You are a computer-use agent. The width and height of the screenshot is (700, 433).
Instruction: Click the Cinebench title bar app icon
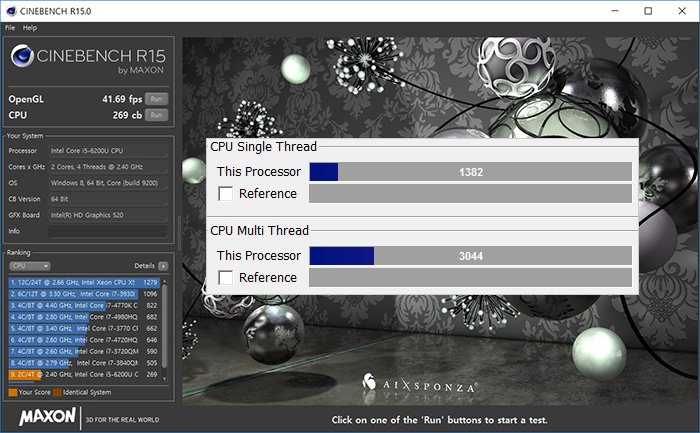(11, 11)
